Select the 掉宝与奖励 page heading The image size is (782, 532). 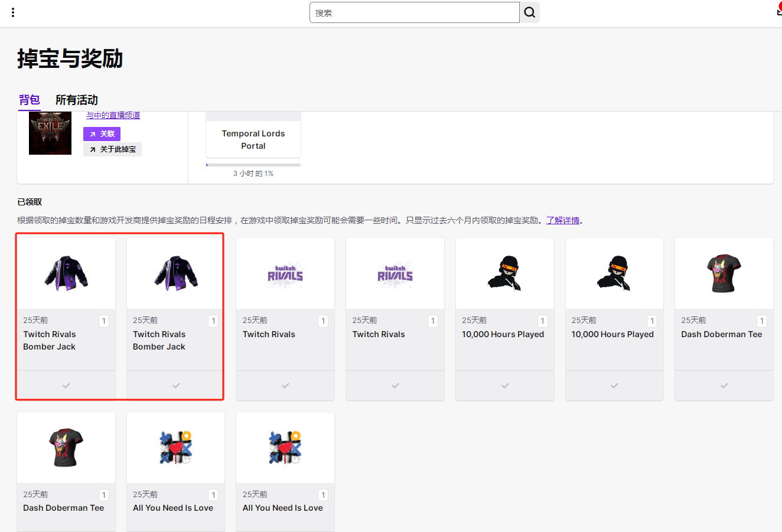(70, 59)
